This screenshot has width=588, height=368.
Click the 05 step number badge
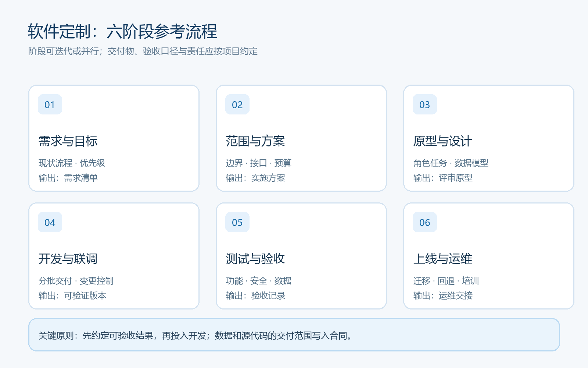coord(237,222)
